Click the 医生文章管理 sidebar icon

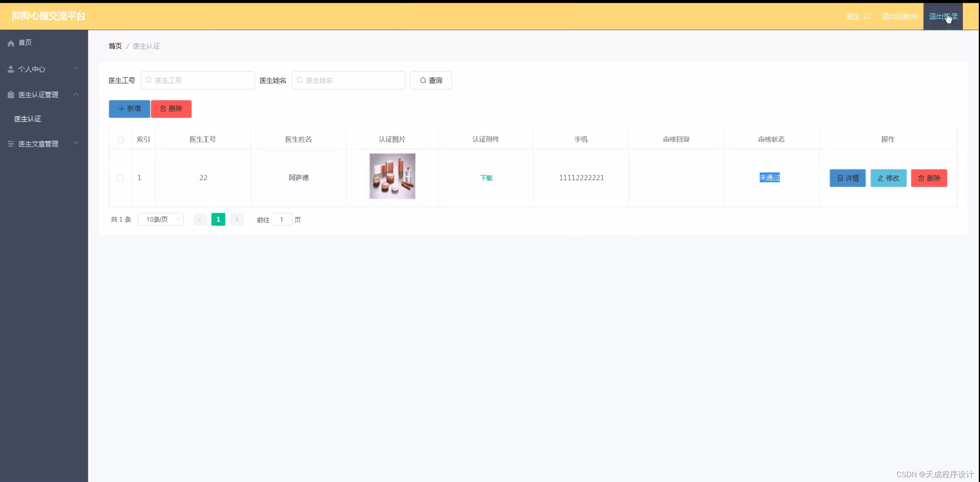[10, 143]
